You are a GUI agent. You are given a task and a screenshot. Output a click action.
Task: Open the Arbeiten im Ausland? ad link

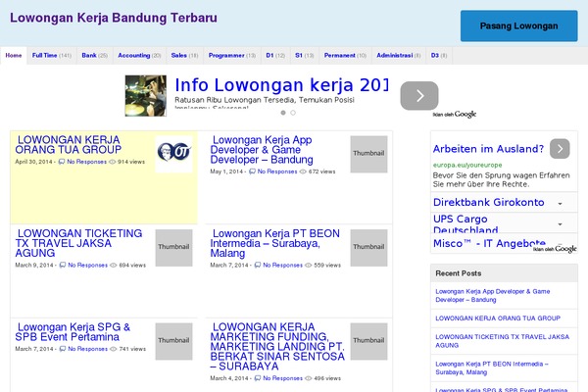[x=488, y=149]
